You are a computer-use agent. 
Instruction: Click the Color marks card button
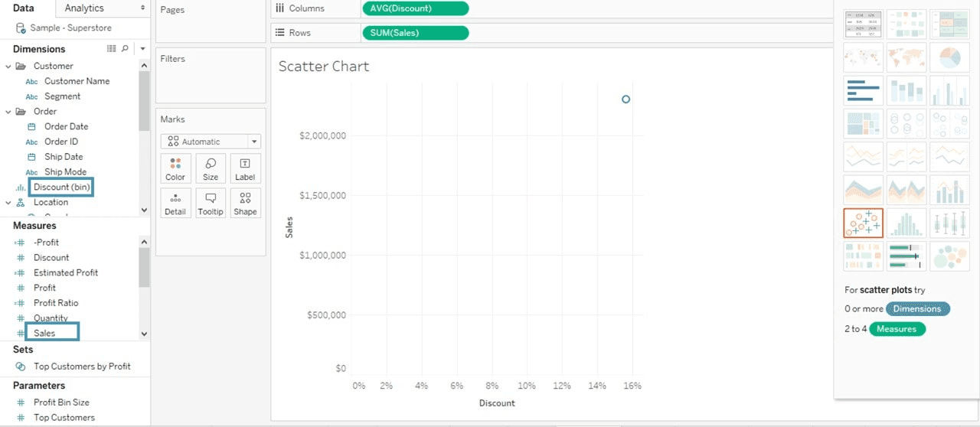(x=175, y=168)
